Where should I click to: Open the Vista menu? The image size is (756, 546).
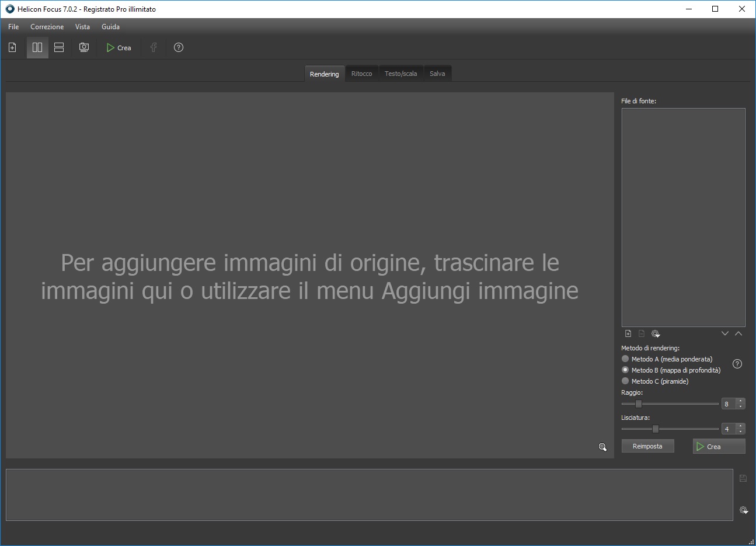pyautogui.click(x=82, y=27)
